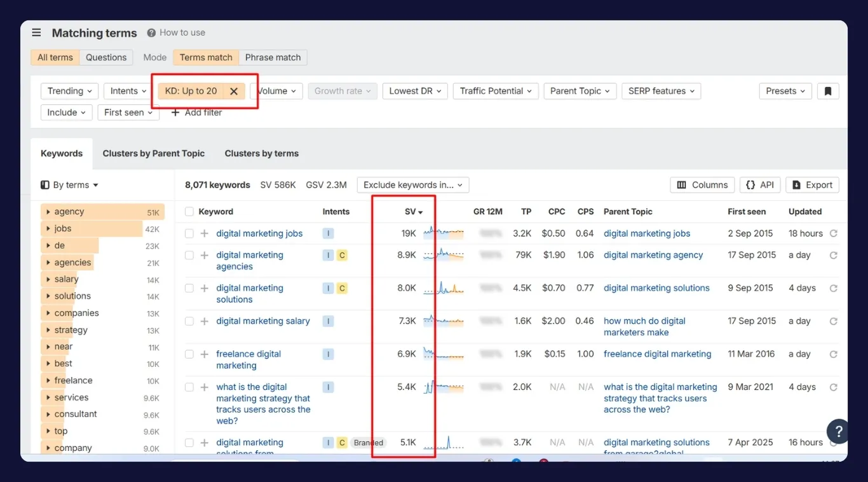Add the what is the digital marketing strategy keyword
The width and height of the screenshot is (868, 482).
tap(205, 387)
